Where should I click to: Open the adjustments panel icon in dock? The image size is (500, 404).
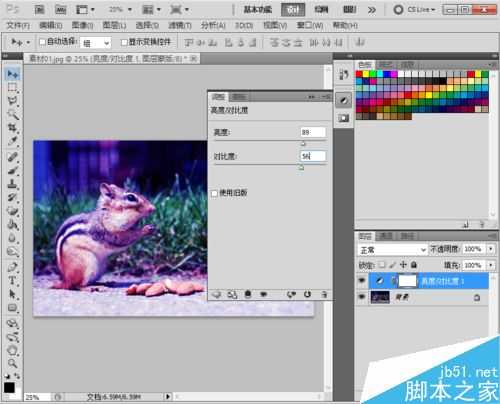343,100
